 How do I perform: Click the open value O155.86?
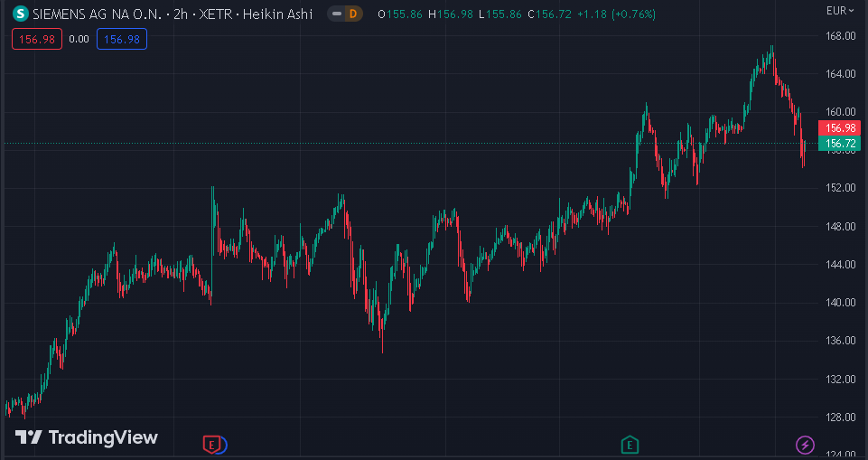point(400,14)
